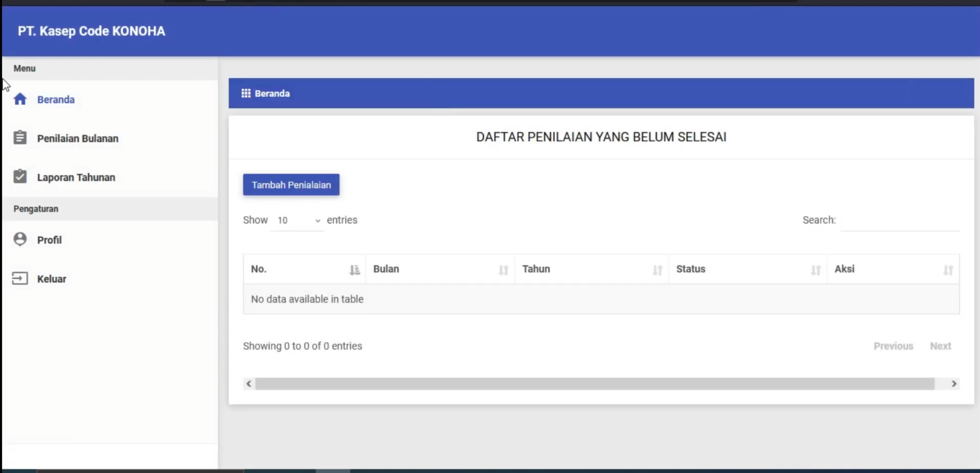Click the Tahun column header
Viewport: 980px width, 473px height.
[592, 269]
